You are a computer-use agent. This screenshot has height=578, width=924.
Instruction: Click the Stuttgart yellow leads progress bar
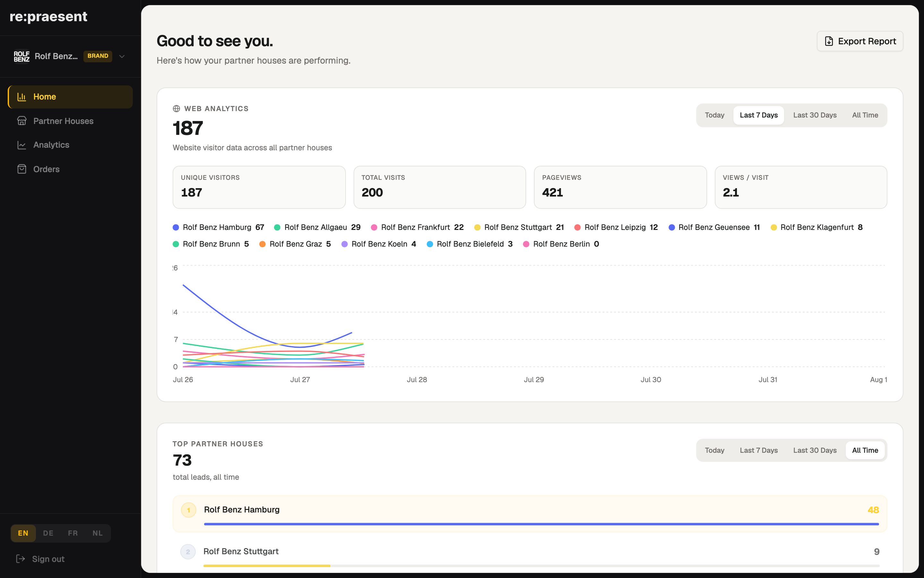(267, 566)
